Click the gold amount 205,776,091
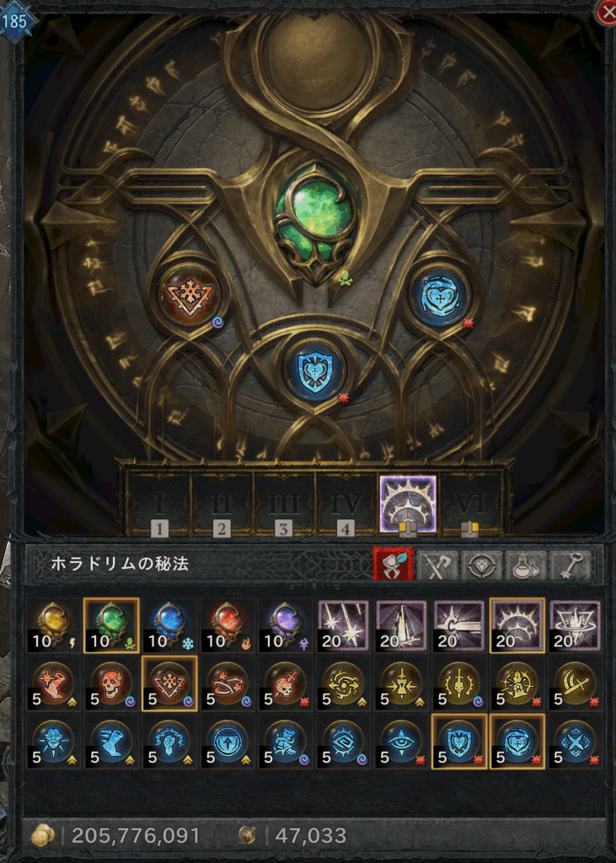Image resolution: width=616 pixels, height=863 pixels. pos(136,835)
